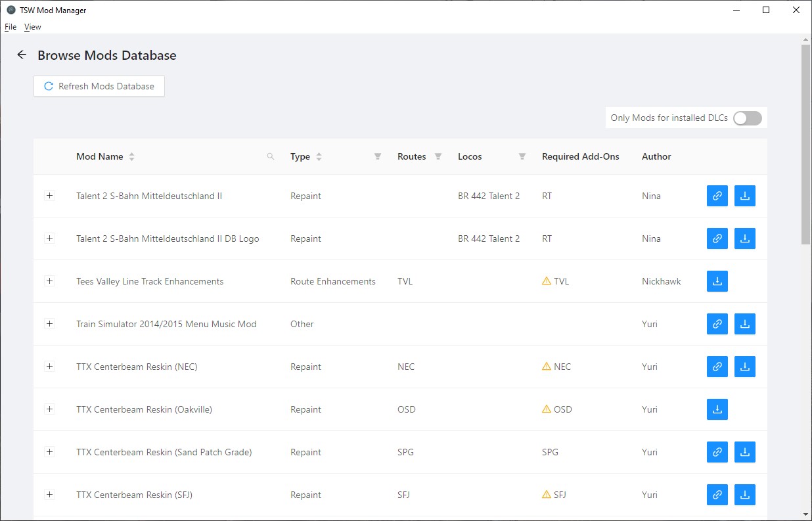Click Refresh Mods Database button
This screenshot has height=521, width=812.
[99, 86]
